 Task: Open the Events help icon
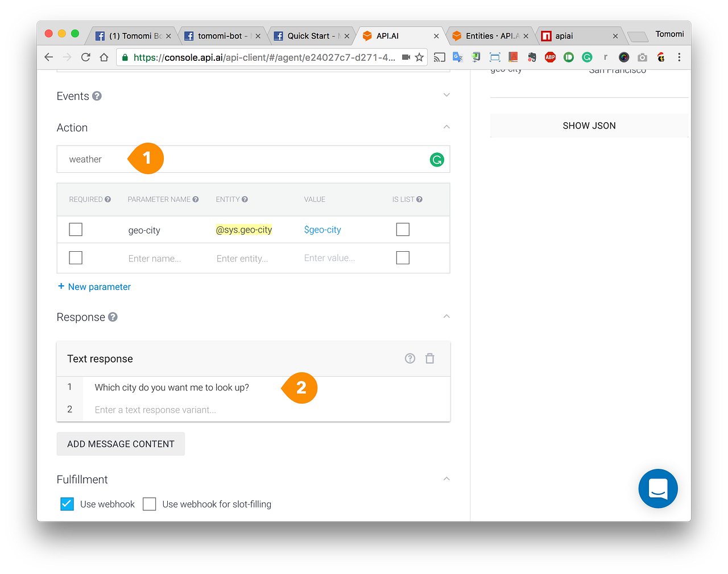pyautogui.click(x=97, y=95)
